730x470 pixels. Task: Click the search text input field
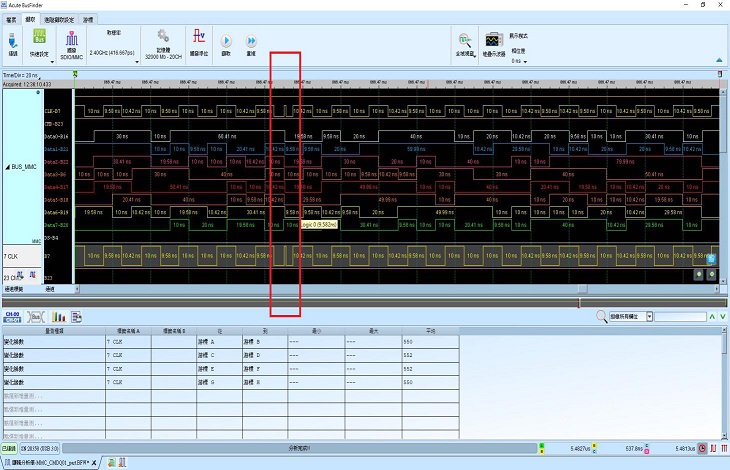coord(680,316)
